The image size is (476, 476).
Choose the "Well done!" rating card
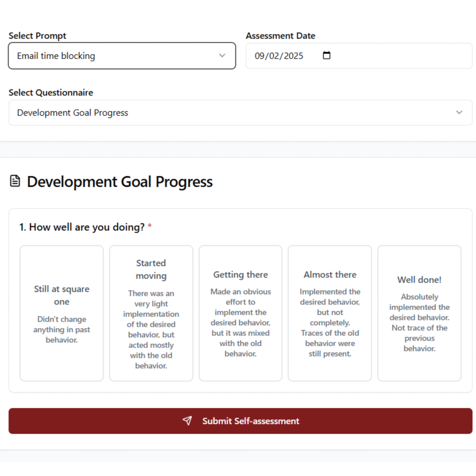[419, 313]
